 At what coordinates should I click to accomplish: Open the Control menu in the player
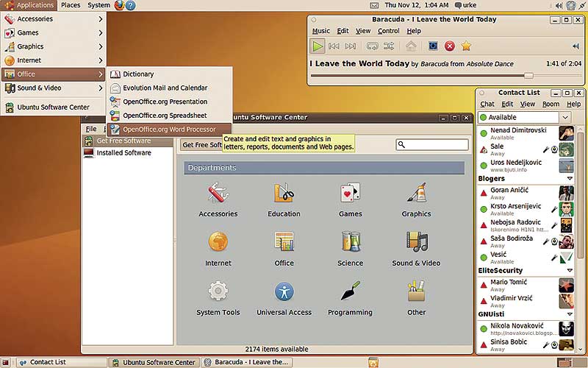pos(389,31)
